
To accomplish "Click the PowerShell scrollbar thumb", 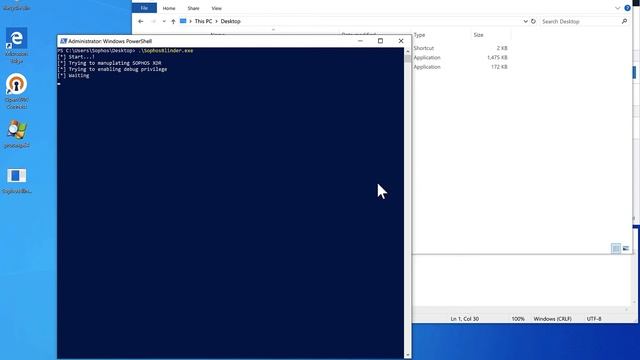I will [x=408, y=58].
